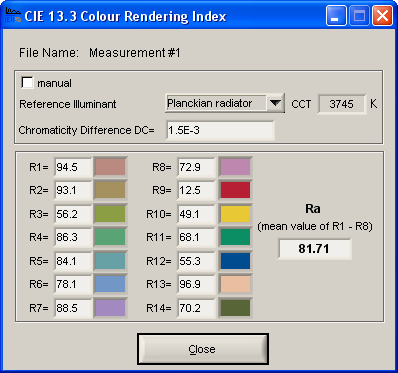Click the R14 dark olive swatch

coord(235,308)
